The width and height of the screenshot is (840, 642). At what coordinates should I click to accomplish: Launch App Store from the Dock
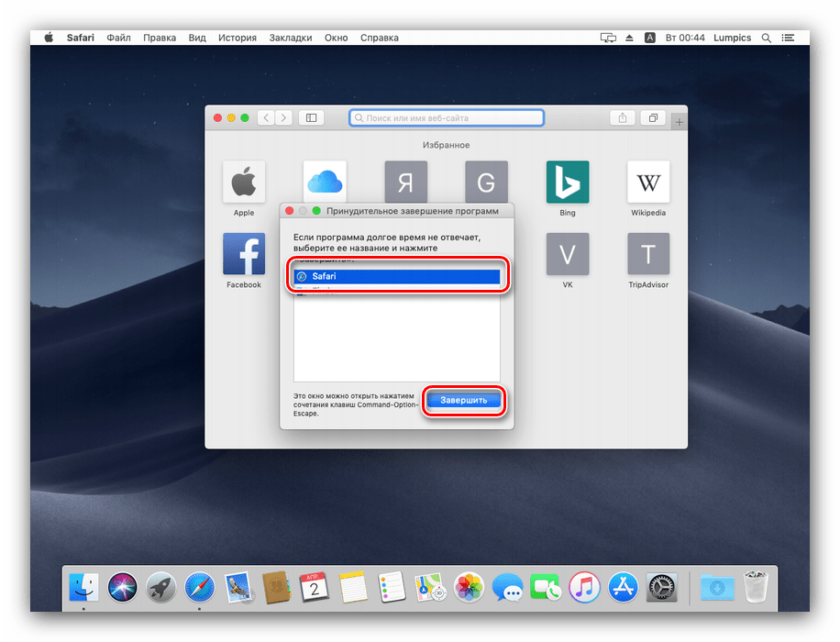[622, 587]
